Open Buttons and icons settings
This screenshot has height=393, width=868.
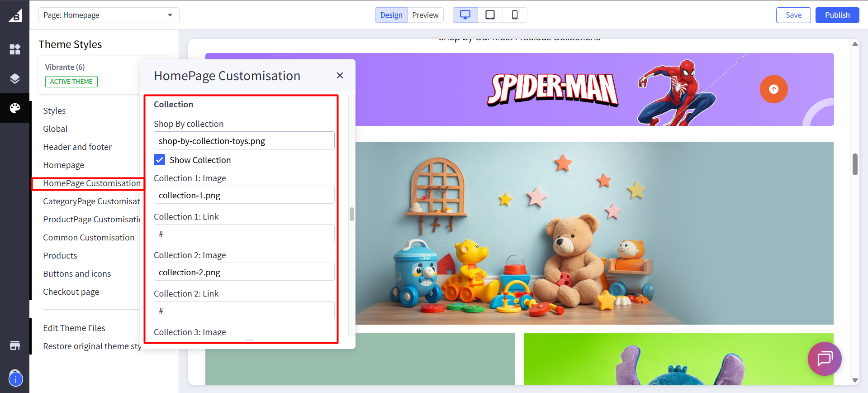[x=77, y=274]
